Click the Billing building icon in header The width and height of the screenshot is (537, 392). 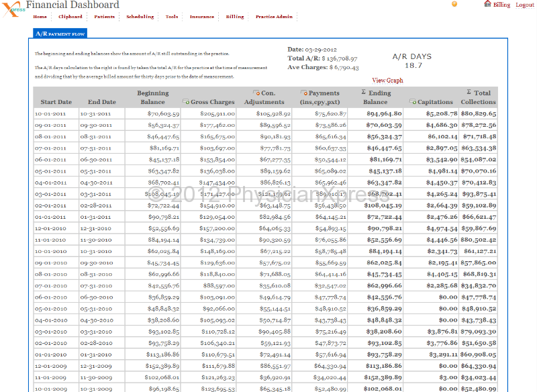487,4
